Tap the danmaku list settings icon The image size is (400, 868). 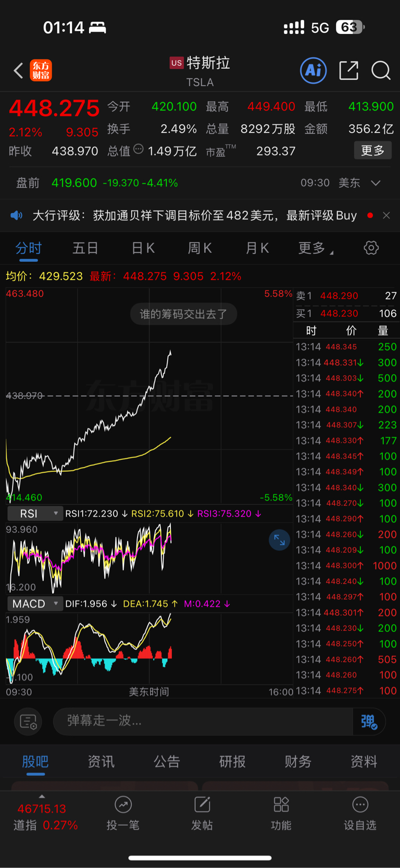pos(28,722)
